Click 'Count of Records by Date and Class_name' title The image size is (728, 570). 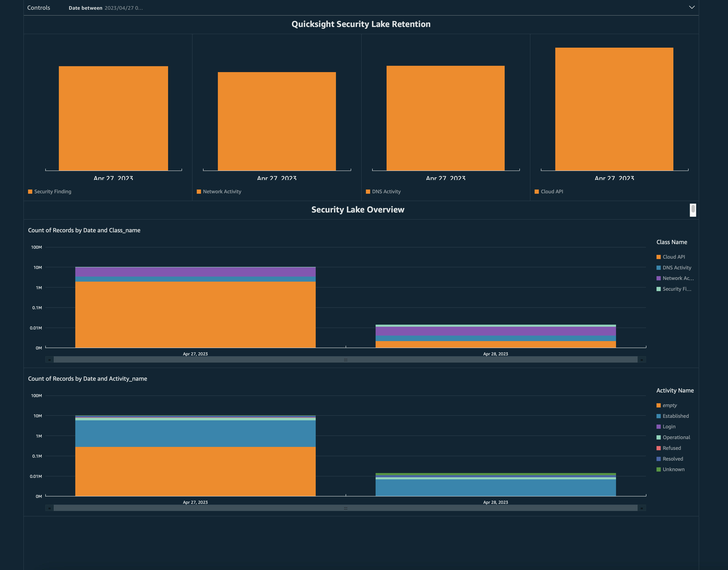[x=84, y=230]
